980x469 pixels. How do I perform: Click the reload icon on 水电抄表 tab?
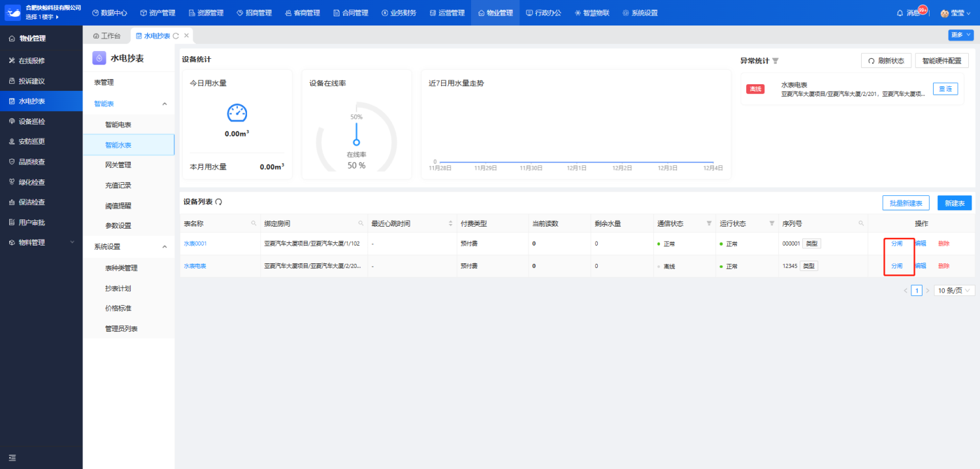176,36
